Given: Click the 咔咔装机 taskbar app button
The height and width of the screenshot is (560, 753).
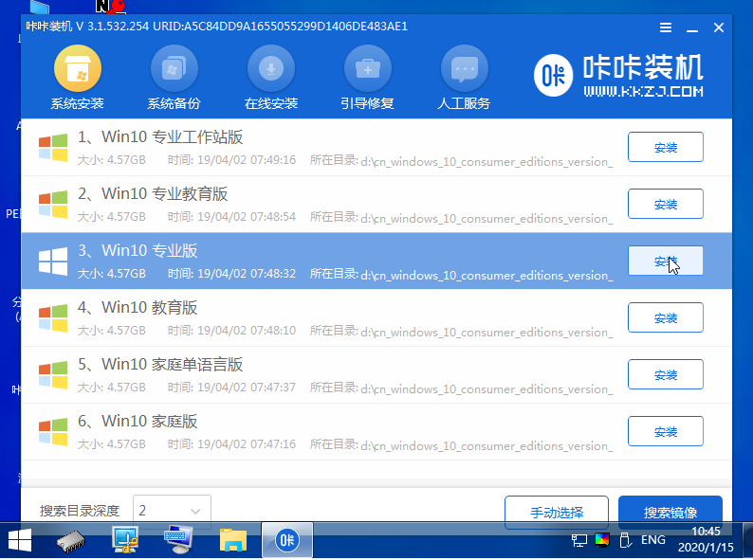Looking at the screenshot, I should 287,540.
